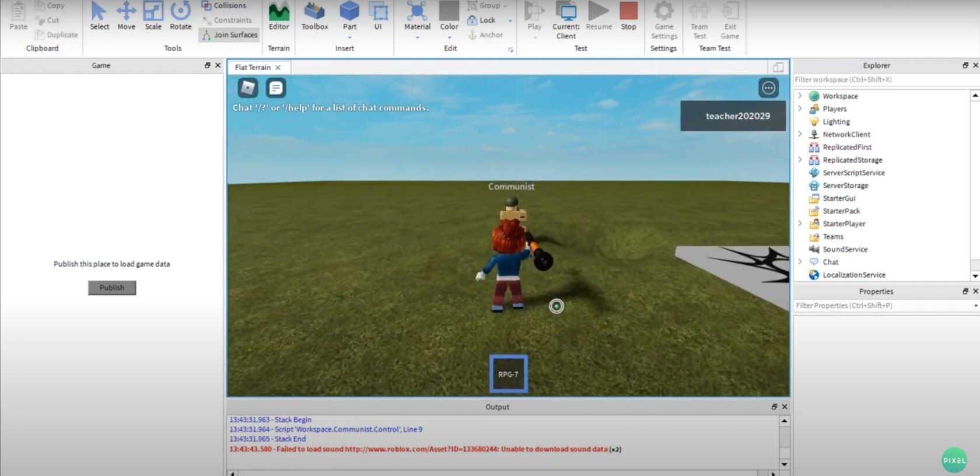Open the Material dropdown arrow
980x476 pixels.
point(418,37)
